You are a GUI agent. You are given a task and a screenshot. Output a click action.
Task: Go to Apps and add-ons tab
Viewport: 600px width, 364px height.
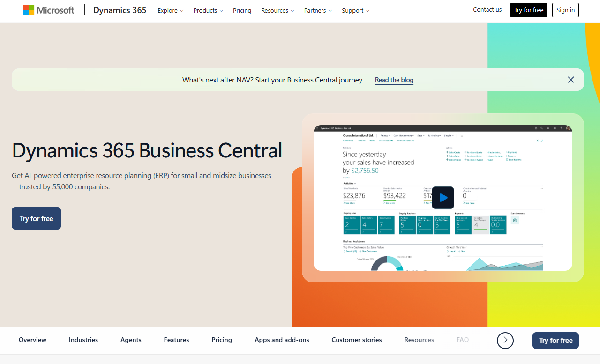(282, 340)
